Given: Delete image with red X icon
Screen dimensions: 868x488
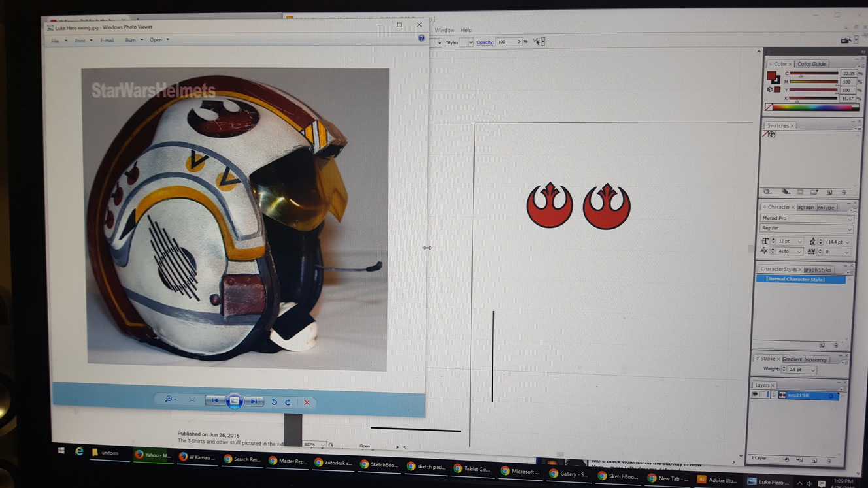Looking at the screenshot, I should coord(306,402).
